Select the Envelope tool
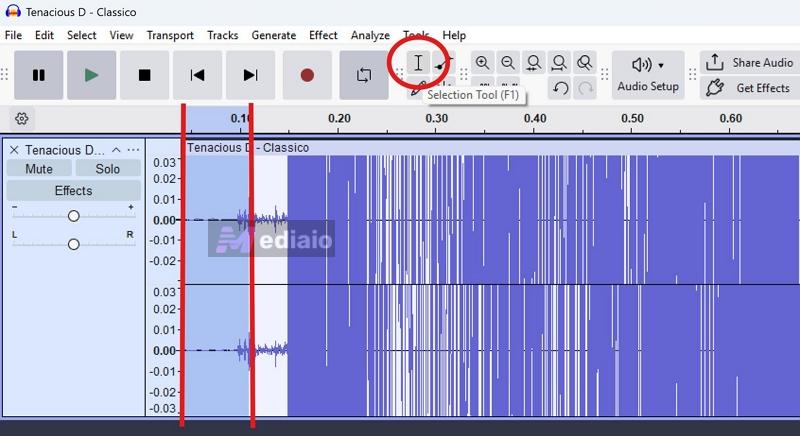 442,63
